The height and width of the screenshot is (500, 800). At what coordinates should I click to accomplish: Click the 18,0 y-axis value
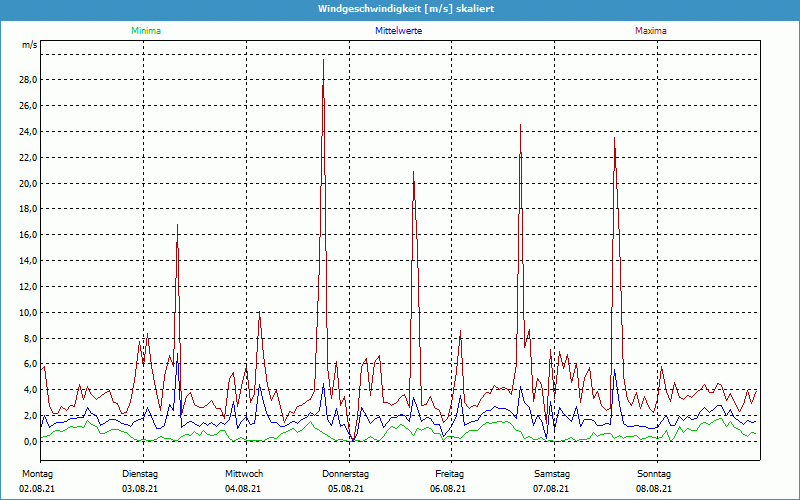pos(30,209)
